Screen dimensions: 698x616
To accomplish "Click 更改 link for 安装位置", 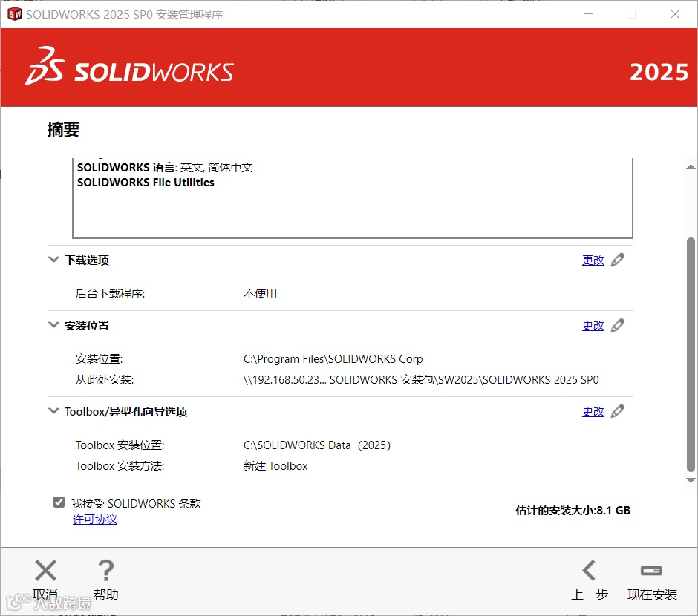I will coord(593,326).
